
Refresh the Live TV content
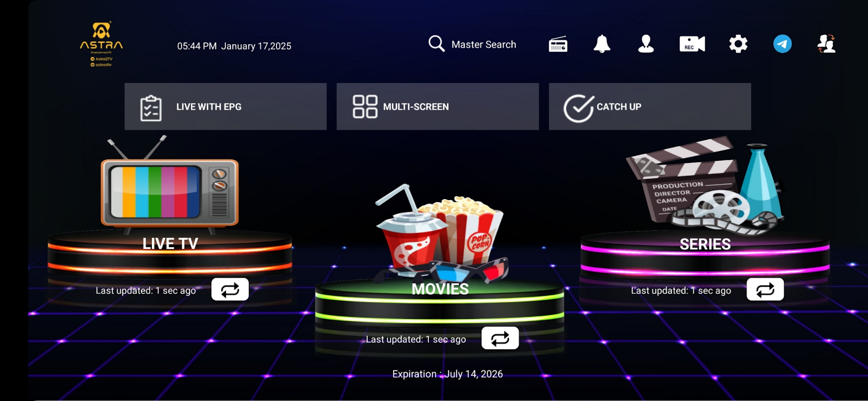pos(230,289)
